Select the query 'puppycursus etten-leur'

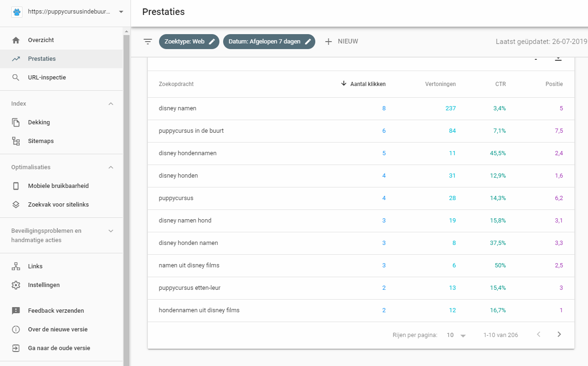(190, 288)
